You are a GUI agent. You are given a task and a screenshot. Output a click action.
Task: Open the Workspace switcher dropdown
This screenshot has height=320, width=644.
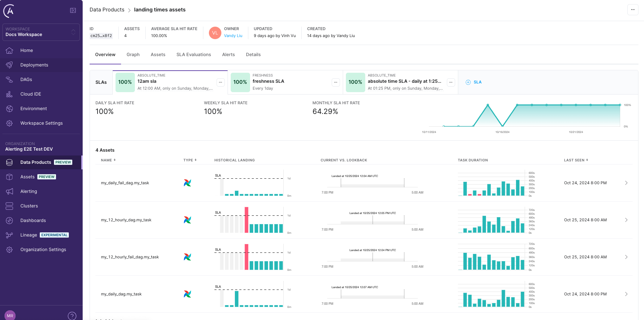[41, 32]
